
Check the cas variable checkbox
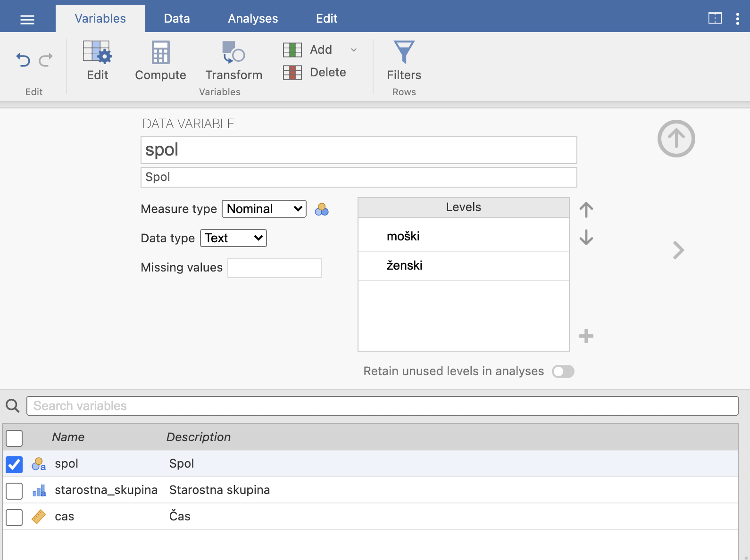point(14,517)
